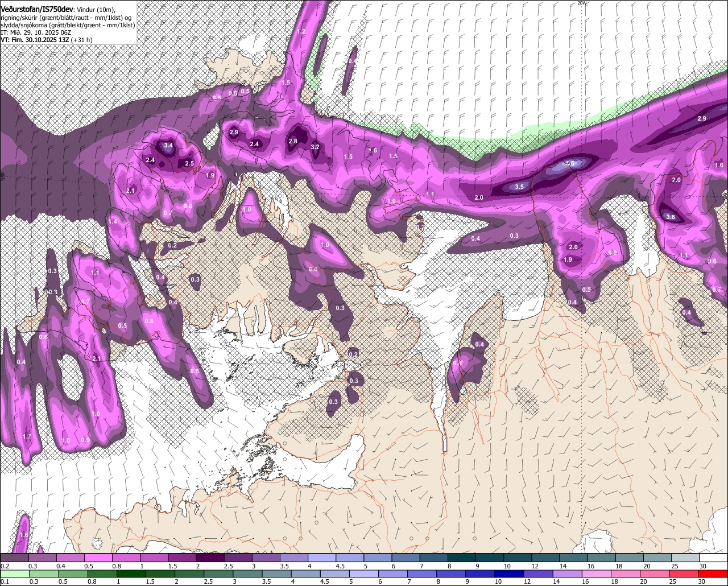This screenshot has height=586, width=728.
Task: Click the pale green swatch above the 0.1 label
Action: (x=14, y=573)
